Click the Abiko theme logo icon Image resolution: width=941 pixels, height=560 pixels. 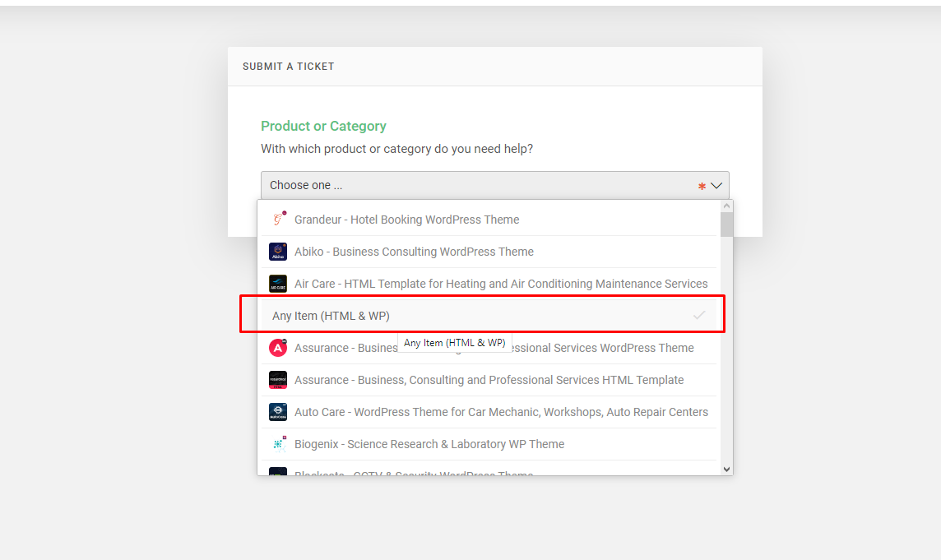tap(278, 252)
